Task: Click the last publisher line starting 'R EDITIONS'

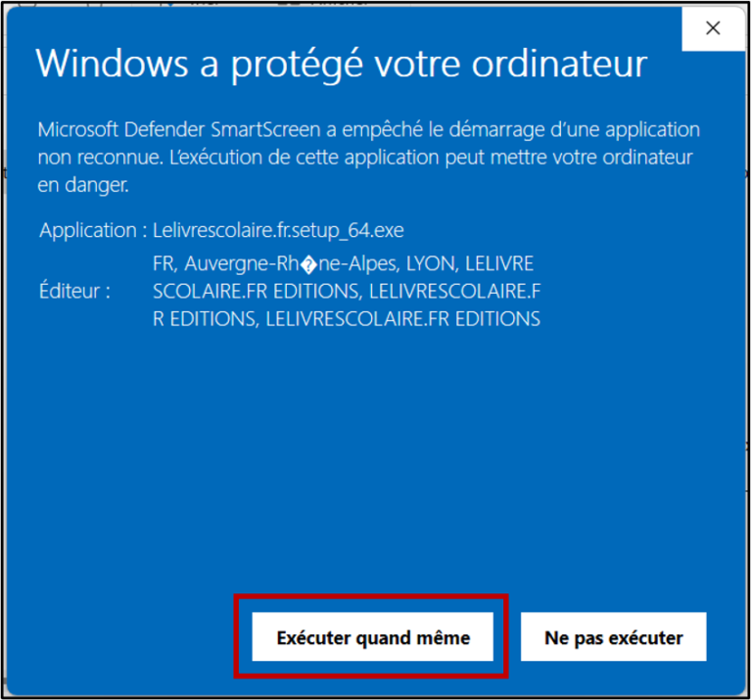Action: [347, 319]
